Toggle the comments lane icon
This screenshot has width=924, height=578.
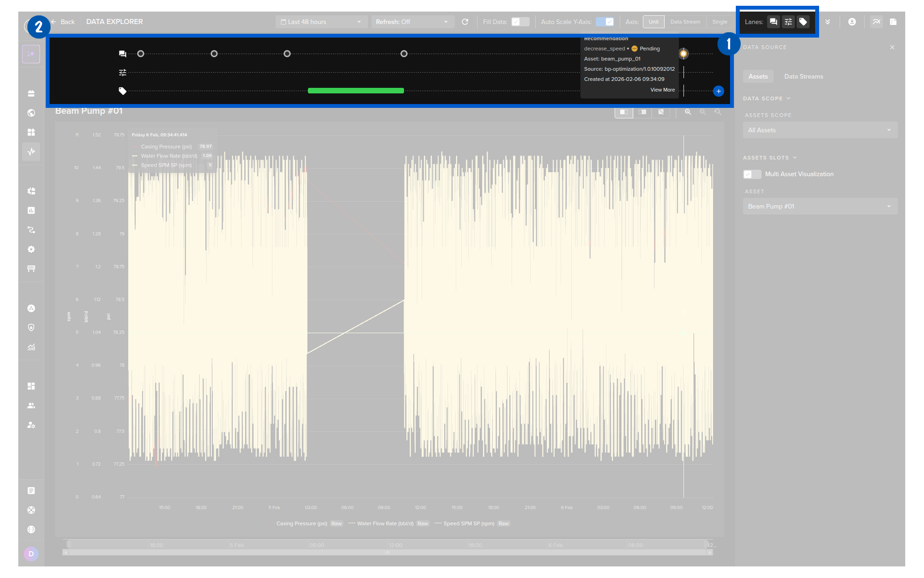773,22
